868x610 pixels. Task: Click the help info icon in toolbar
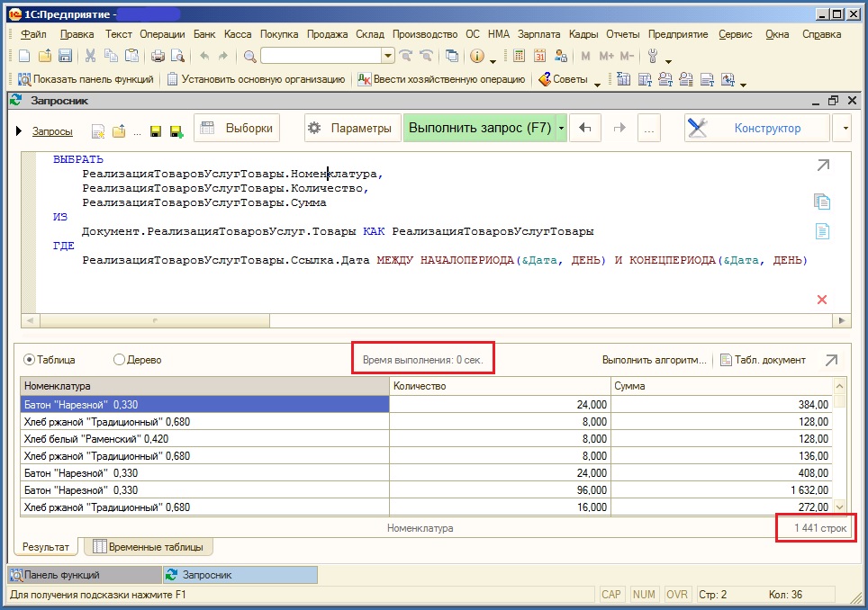(x=476, y=56)
